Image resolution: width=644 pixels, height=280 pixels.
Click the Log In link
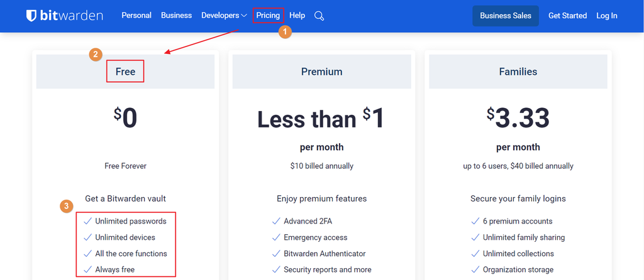click(x=607, y=16)
